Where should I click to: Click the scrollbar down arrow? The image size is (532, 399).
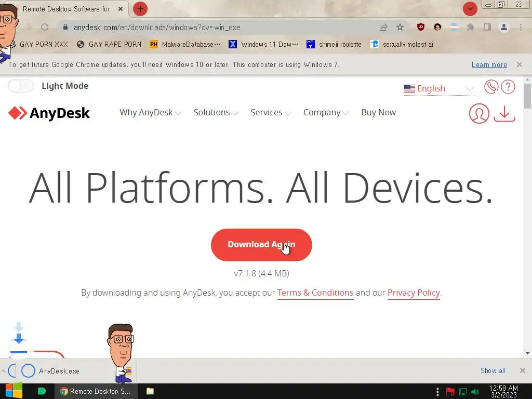click(x=527, y=353)
